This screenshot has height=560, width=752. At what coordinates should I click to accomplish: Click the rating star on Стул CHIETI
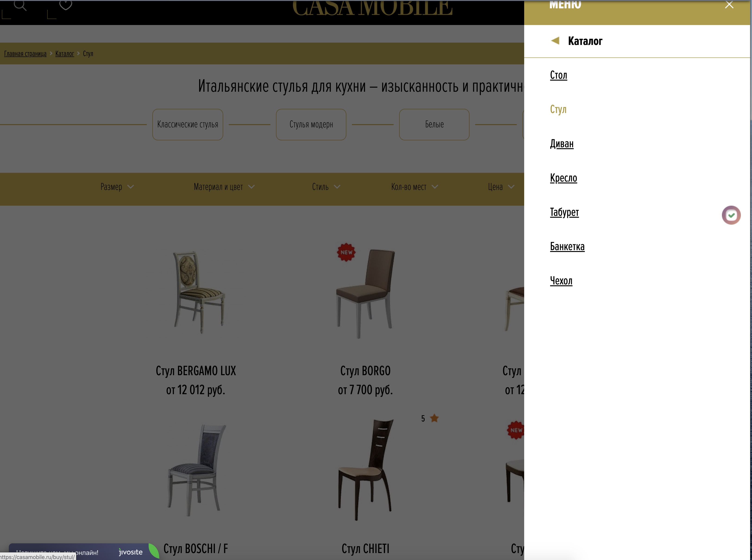point(434,418)
